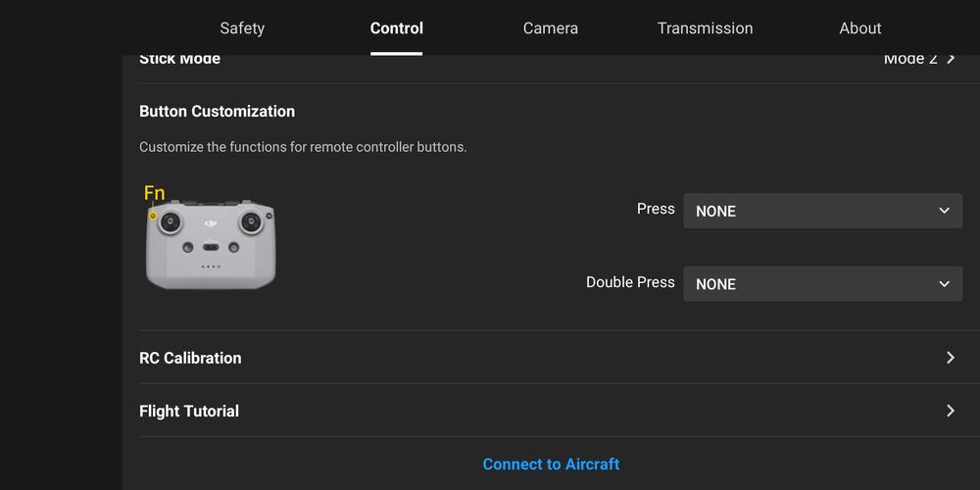Click the Press dropdown arrow

pyautogui.click(x=944, y=211)
